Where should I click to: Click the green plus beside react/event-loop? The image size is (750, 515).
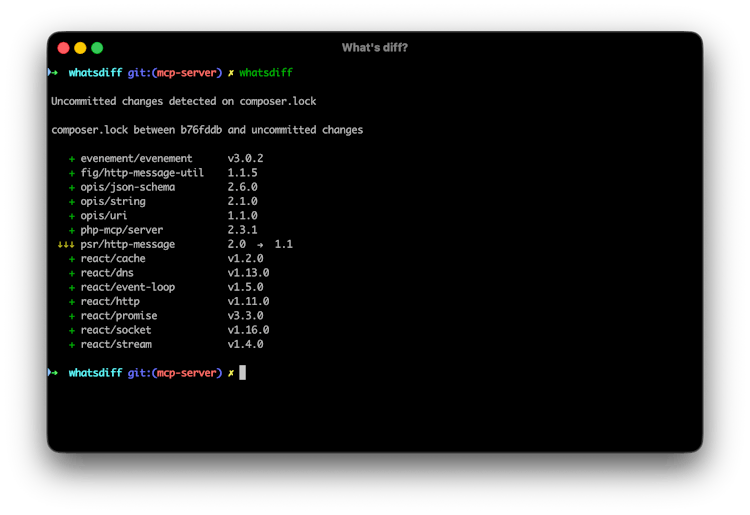click(x=72, y=287)
